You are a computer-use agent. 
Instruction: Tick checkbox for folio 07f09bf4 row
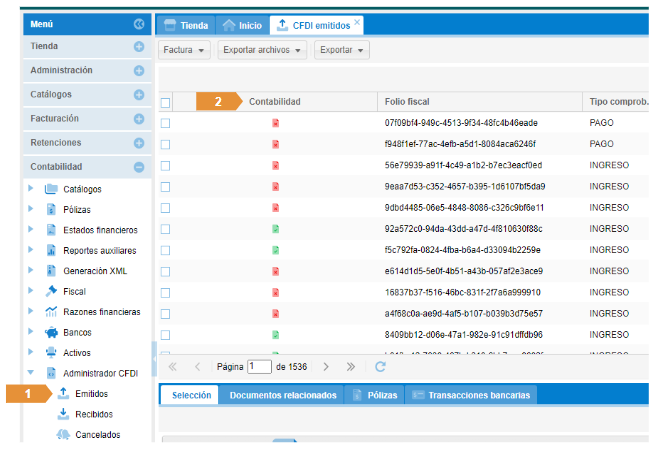166,123
